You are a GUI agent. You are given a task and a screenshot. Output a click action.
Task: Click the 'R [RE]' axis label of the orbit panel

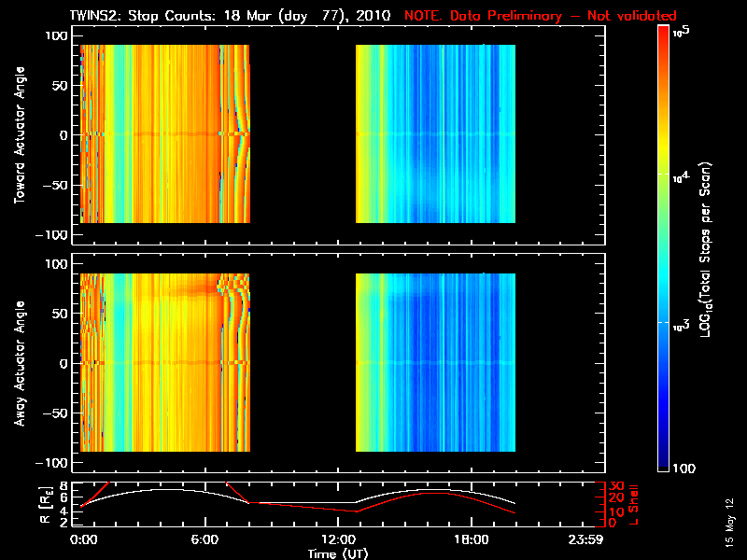[x=18, y=504]
